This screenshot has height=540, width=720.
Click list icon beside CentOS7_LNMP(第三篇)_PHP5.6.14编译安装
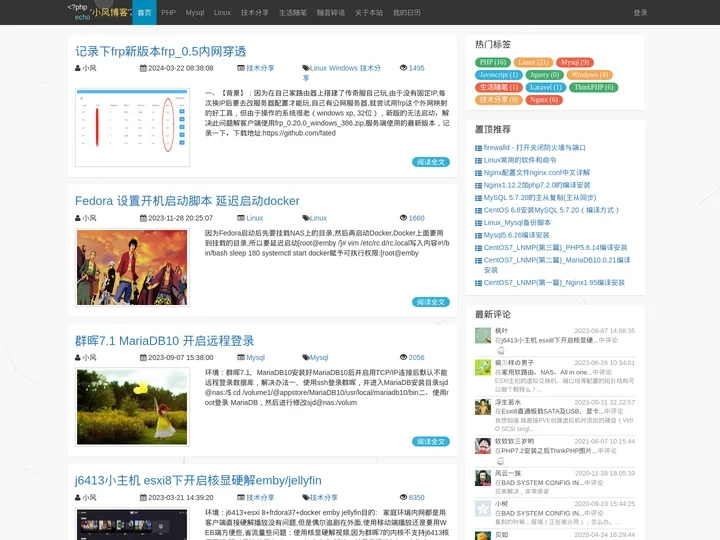[478, 248]
